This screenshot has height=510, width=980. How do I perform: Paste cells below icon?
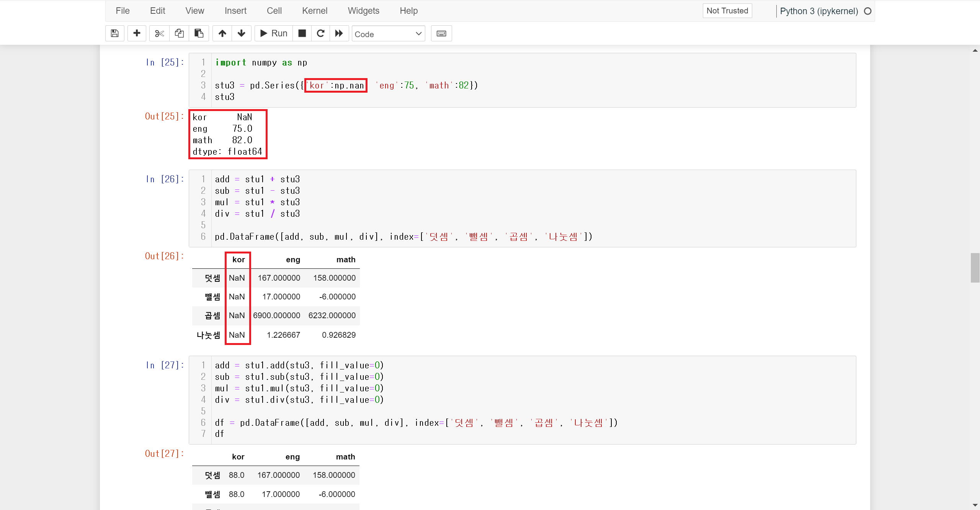point(199,33)
